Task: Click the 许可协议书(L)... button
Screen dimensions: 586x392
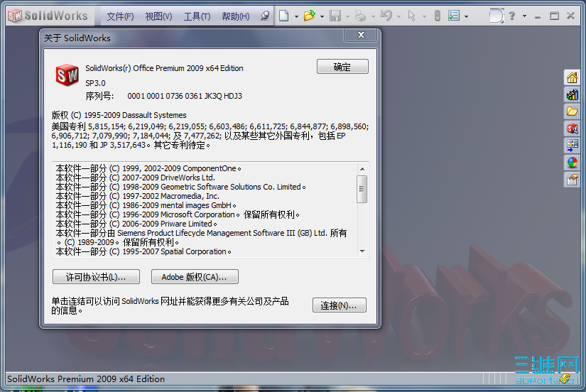Action: (96, 277)
